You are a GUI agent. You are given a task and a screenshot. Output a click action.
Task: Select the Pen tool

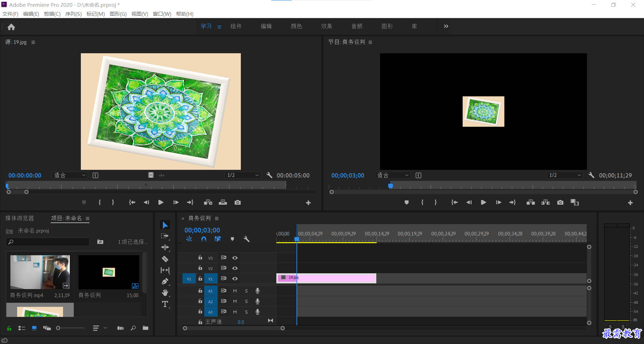pos(165,281)
